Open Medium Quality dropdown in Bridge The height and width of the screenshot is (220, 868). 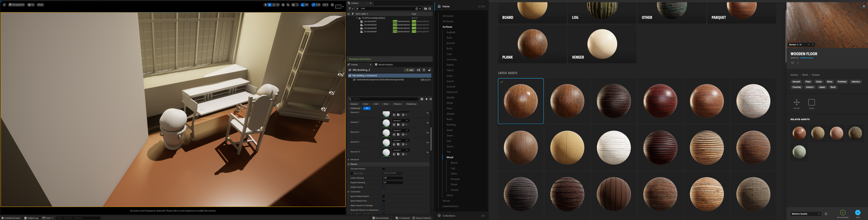coord(806,214)
